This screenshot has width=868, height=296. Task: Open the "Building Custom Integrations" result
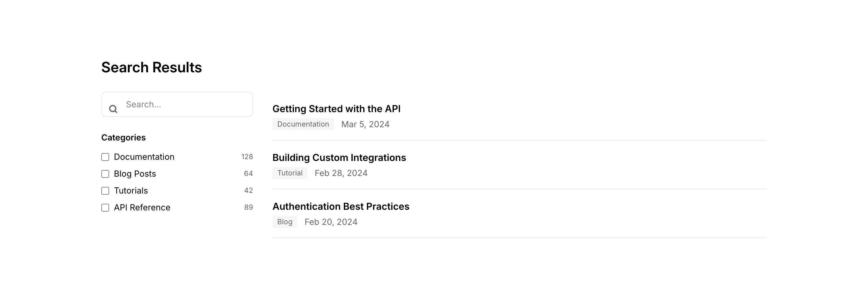pyautogui.click(x=339, y=158)
